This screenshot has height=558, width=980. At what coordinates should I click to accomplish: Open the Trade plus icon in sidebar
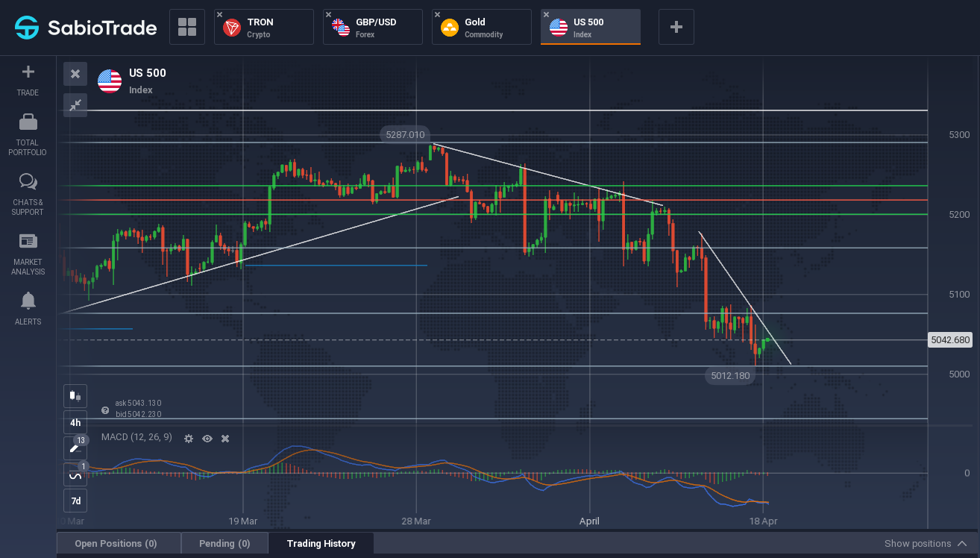click(x=28, y=72)
